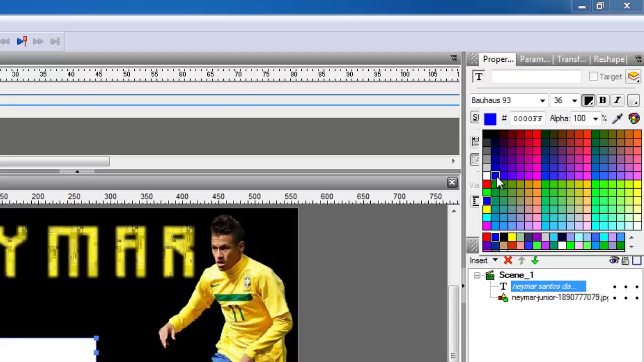The height and width of the screenshot is (362, 644).
Task: Enable the Target checkbox
Action: (x=594, y=76)
